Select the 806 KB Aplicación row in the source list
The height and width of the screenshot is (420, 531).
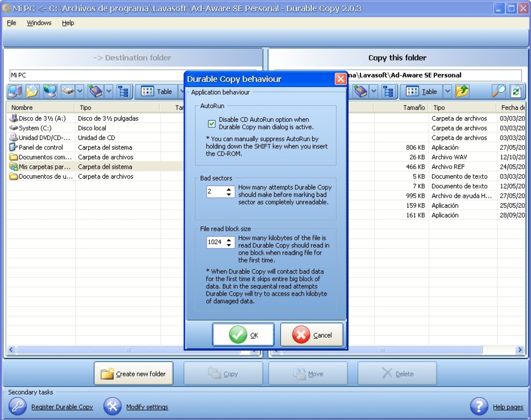coord(436,148)
